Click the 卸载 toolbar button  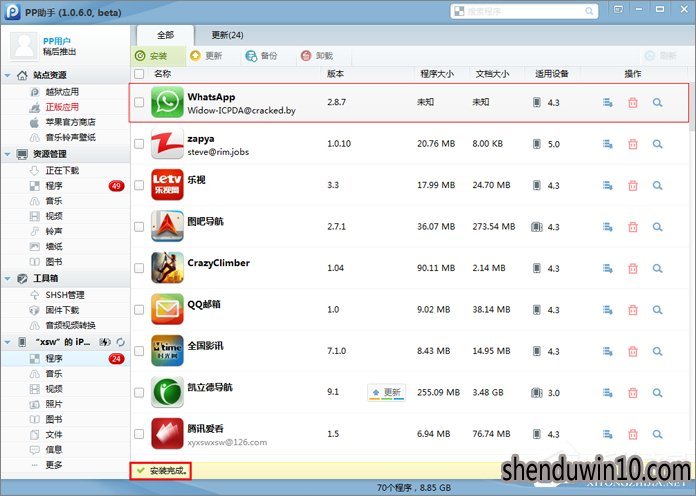(317, 56)
